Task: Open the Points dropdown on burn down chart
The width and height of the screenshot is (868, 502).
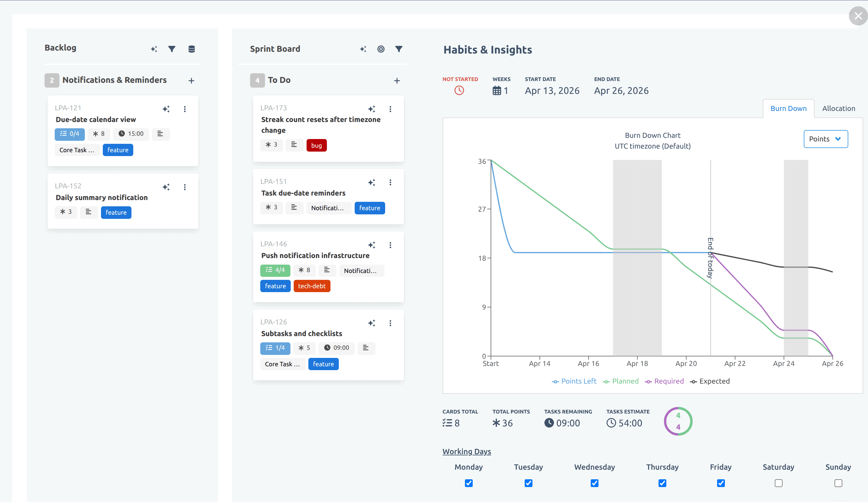Action: coord(825,139)
